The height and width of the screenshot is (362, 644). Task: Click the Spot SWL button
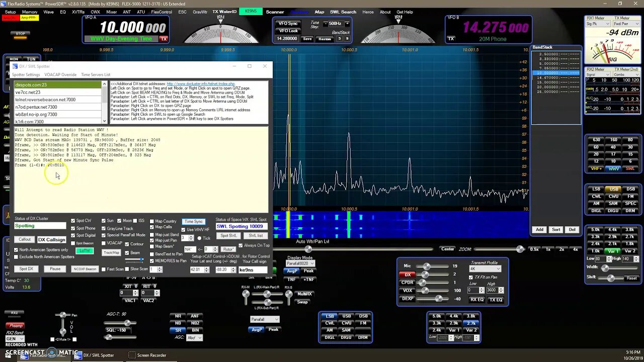point(228,236)
